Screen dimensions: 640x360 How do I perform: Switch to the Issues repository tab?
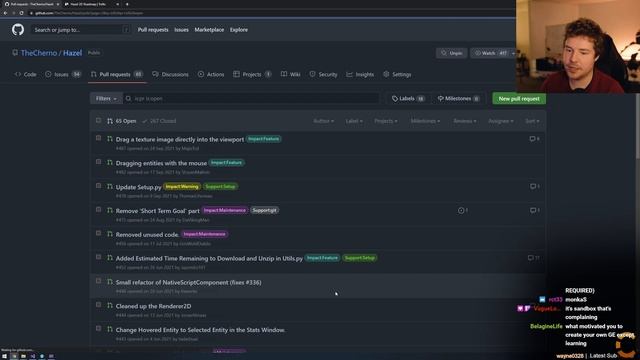point(63,74)
